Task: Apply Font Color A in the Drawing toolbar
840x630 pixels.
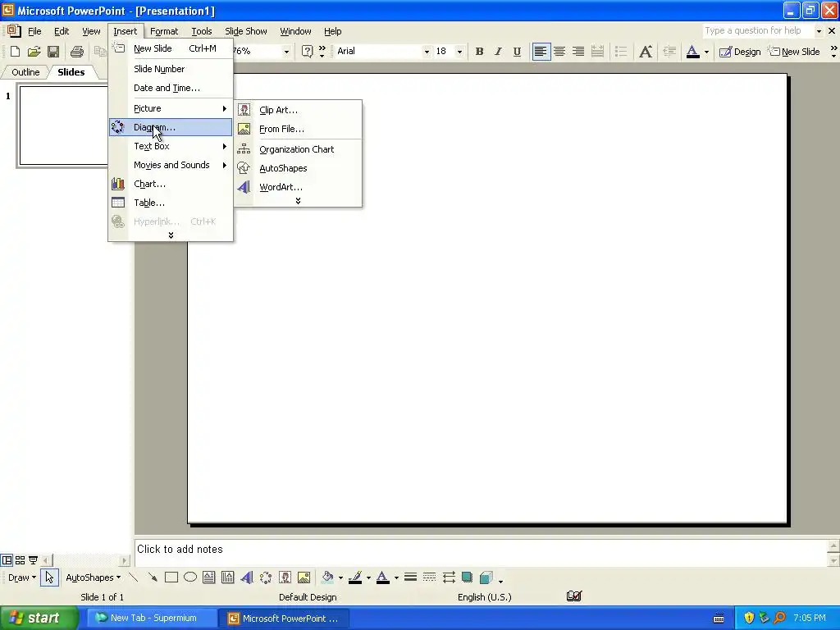Action: pos(383,577)
